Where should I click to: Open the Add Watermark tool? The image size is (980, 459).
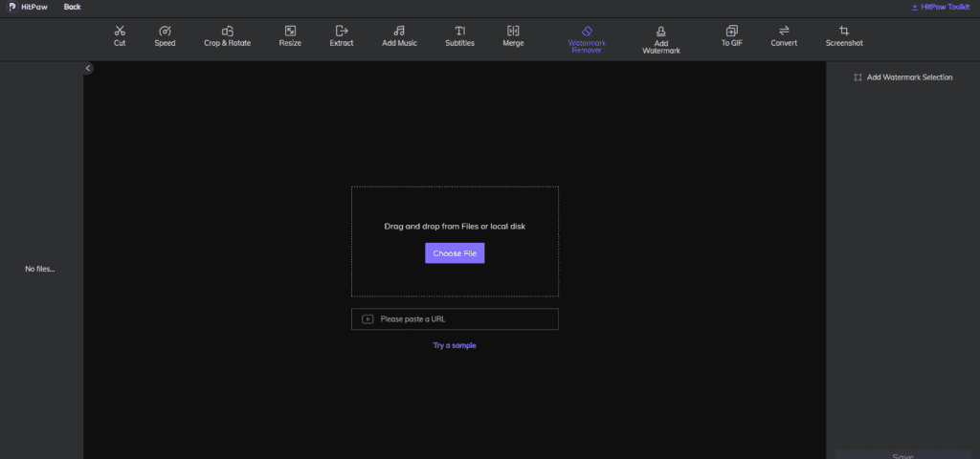pyautogui.click(x=661, y=40)
